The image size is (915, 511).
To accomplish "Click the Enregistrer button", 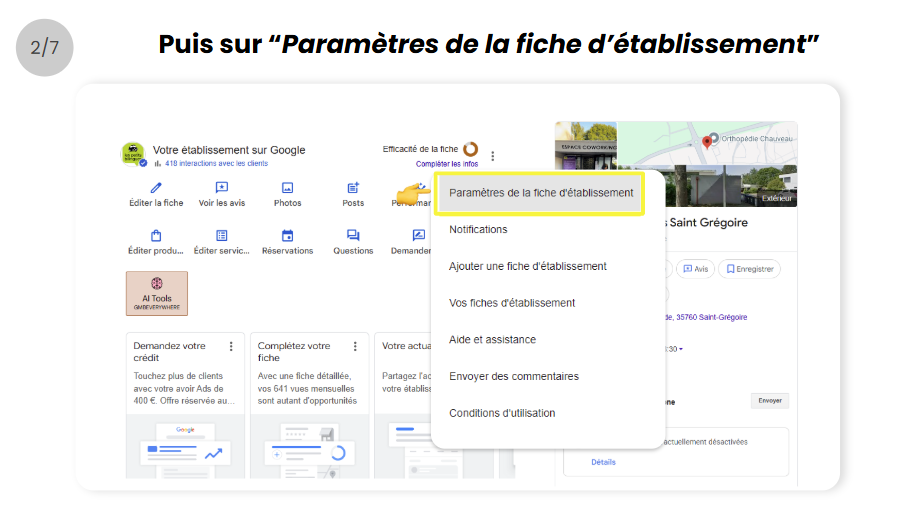I will click(752, 269).
